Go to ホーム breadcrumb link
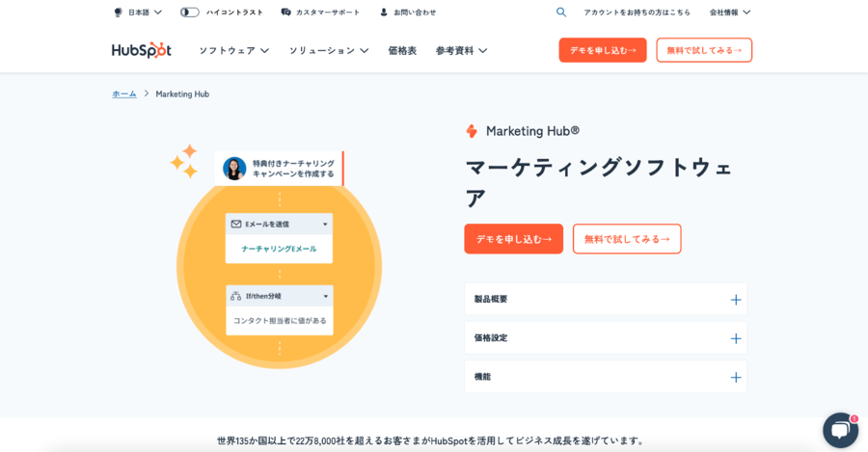 click(x=124, y=94)
